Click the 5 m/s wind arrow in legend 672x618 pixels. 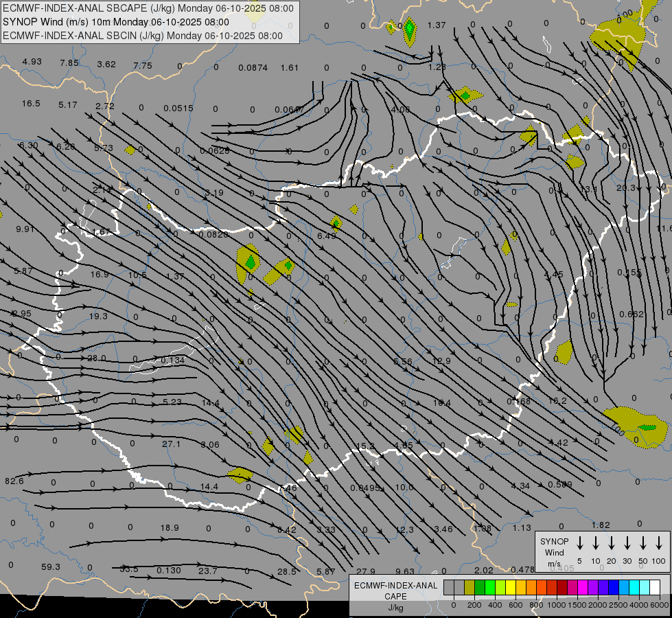click(579, 543)
